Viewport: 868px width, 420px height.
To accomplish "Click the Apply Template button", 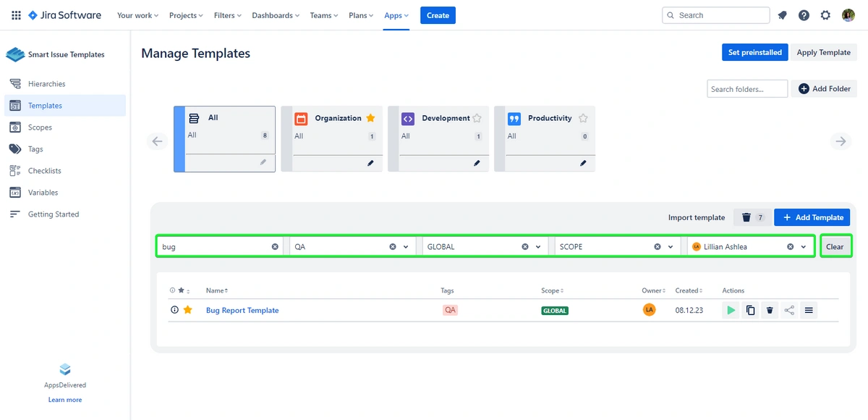I will (x=823, y=52).
